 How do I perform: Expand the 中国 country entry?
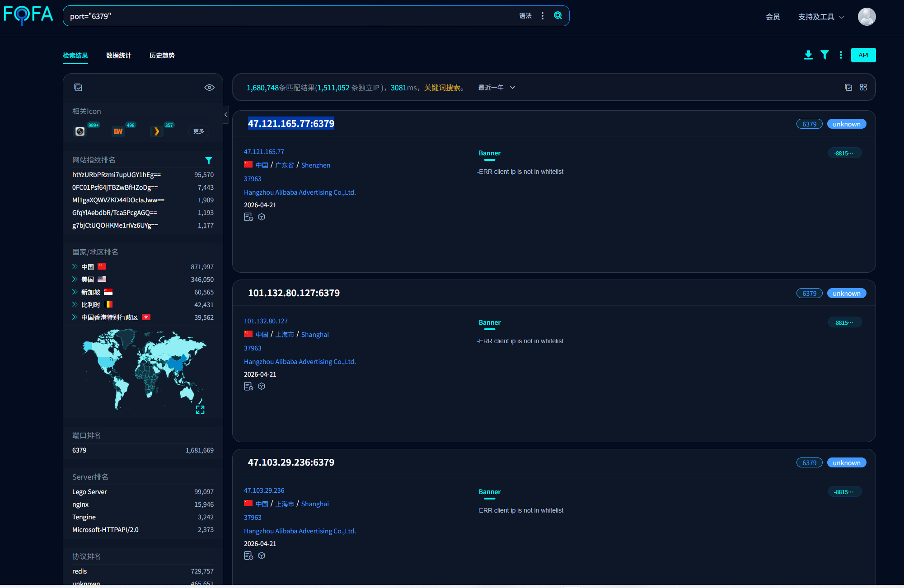75,266
